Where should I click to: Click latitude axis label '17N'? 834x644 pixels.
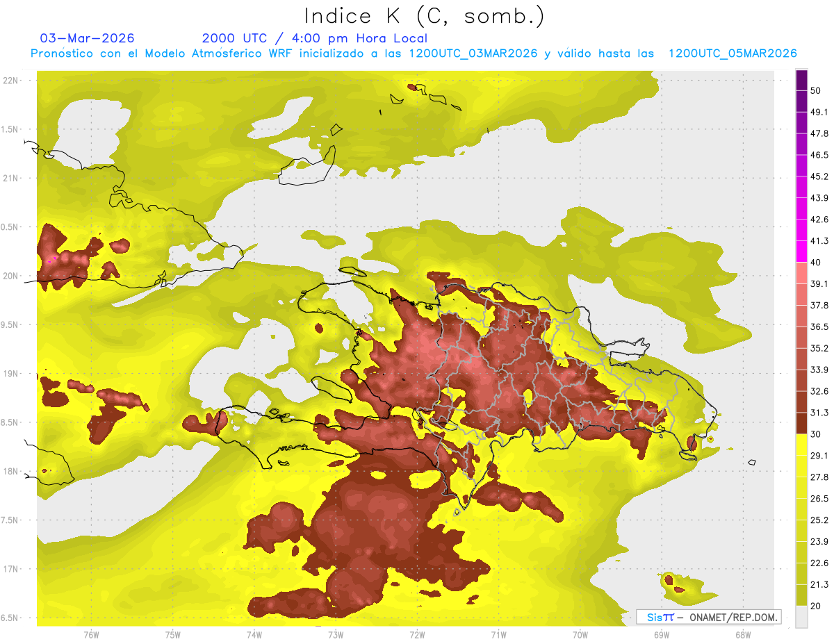pyautogui.click(x=10, y=569)
